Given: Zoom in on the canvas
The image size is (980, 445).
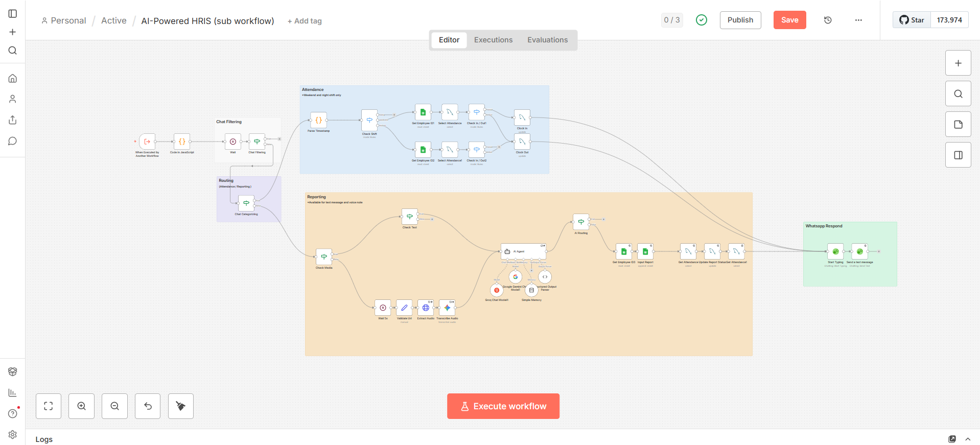Looking at the screenshot, I should 82,406.
